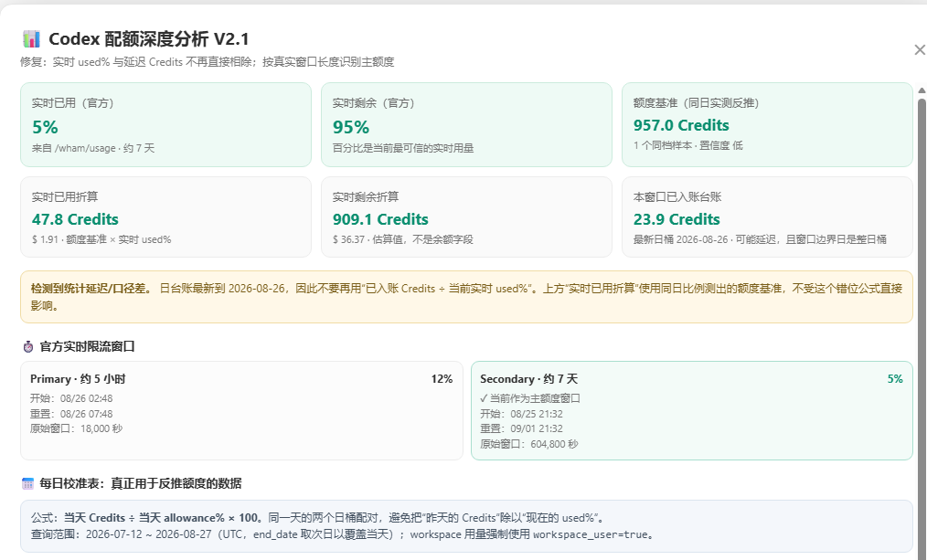This screenshot has width=927, height=560.
Task: Click the 每日校准表 section heading
Action: point(141,484)
